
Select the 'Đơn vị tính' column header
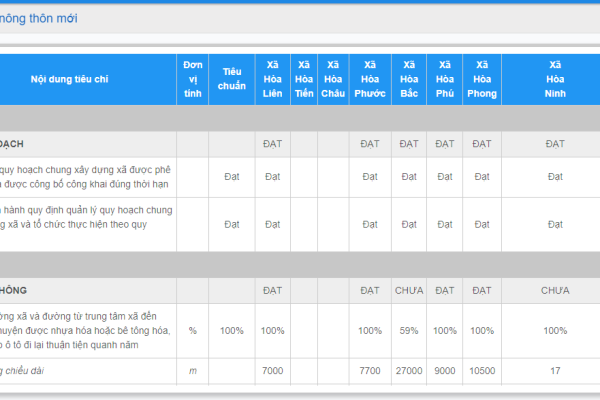point(192,79)
